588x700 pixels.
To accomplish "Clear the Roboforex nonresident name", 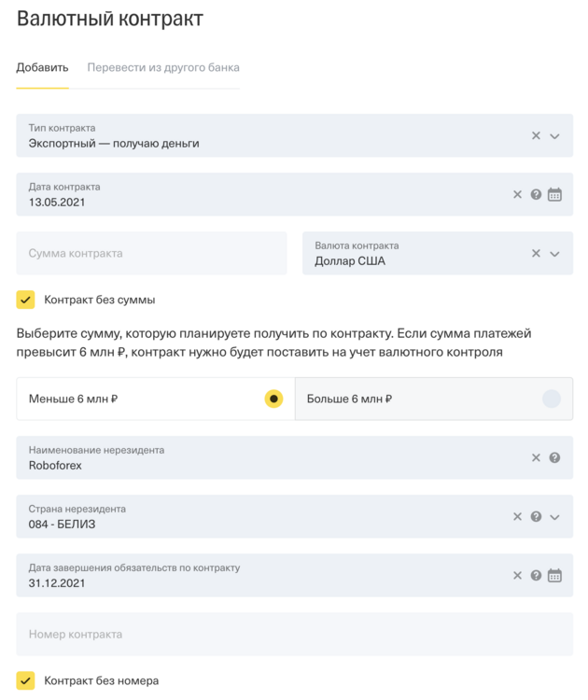I will [536, 457].
